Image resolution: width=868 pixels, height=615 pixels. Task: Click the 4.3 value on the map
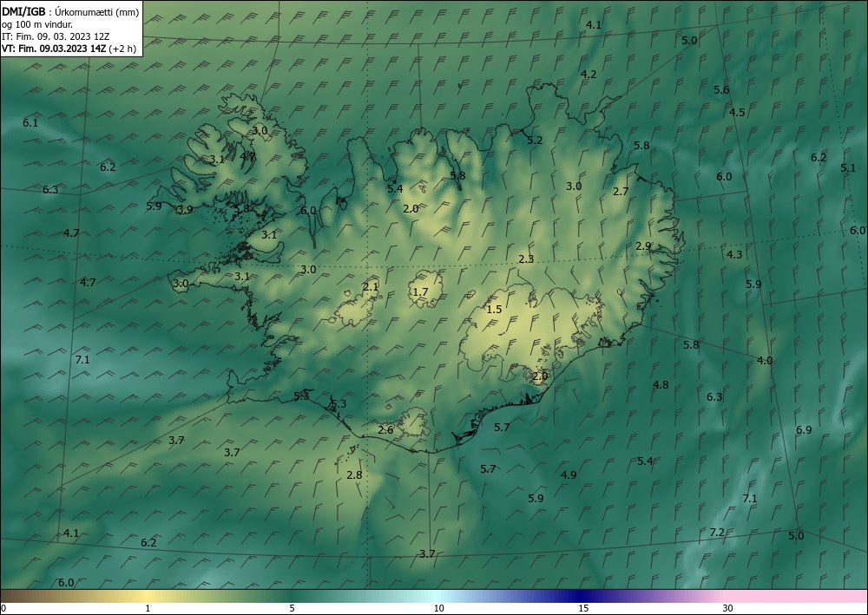(734, 254)
